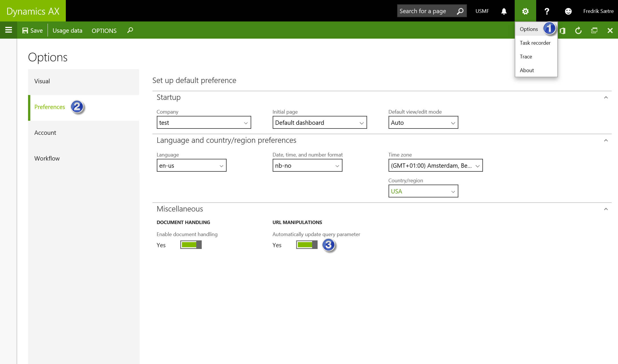
Task: Select Task recorder from settings menu
Action: coord(535,43)
